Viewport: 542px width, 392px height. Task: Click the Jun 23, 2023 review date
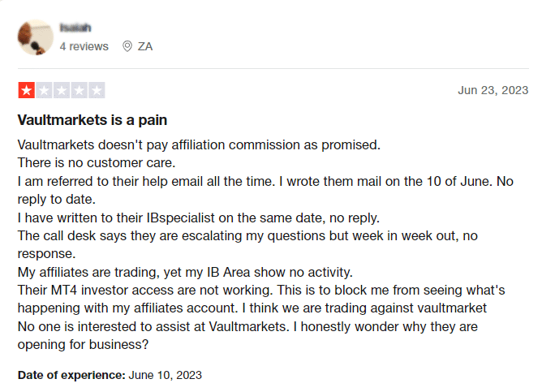pyautogui.click(x=493, y=90)
